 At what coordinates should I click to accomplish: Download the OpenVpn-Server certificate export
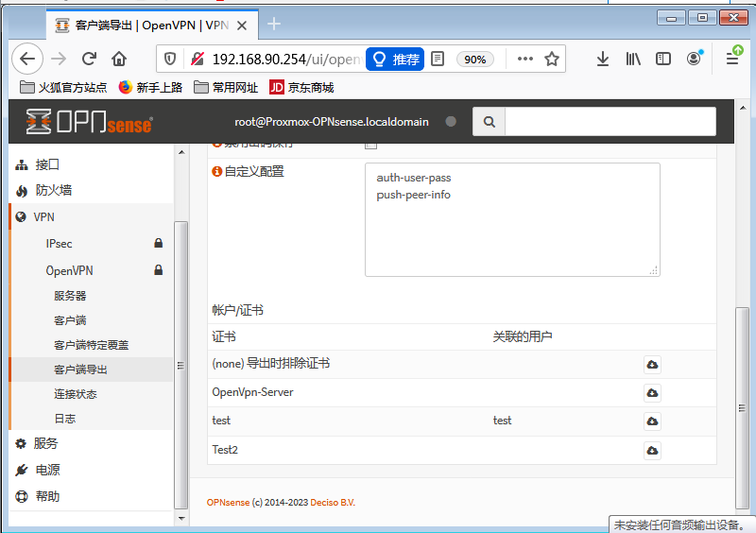[652, 392]
